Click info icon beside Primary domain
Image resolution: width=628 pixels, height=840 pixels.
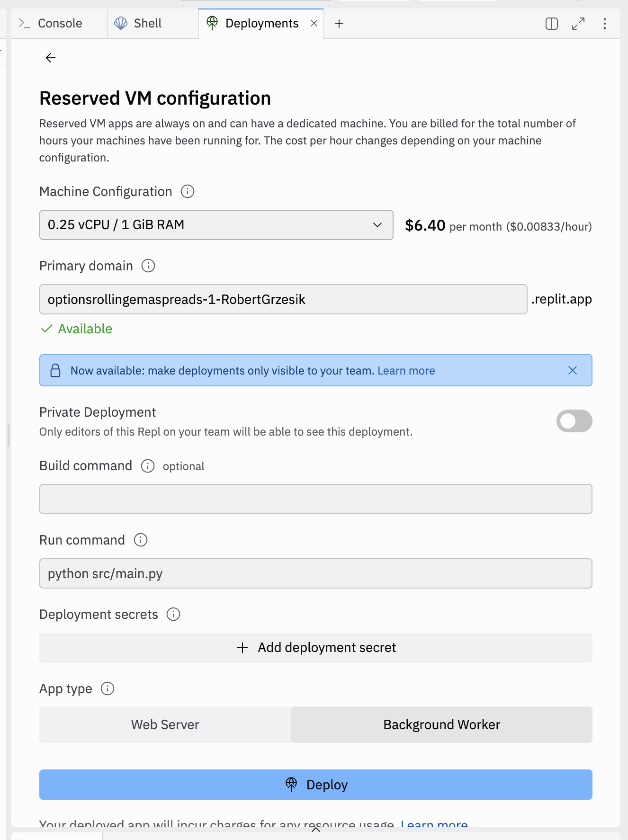click(x=148, y=266)
